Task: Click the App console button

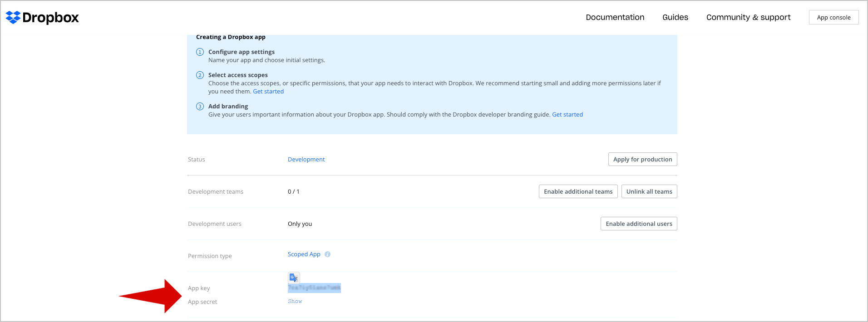Action: tap(833, 17)
